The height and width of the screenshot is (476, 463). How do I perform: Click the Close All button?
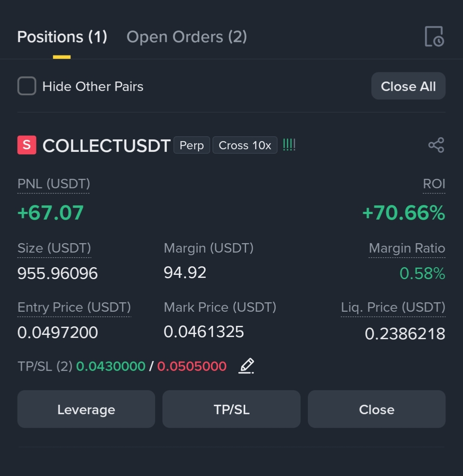coord(409,86)
